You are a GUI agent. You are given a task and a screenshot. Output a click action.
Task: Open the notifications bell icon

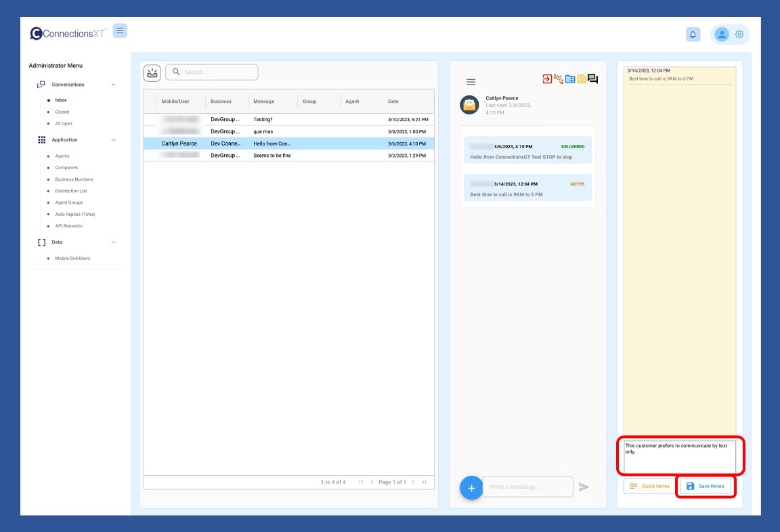693,35
